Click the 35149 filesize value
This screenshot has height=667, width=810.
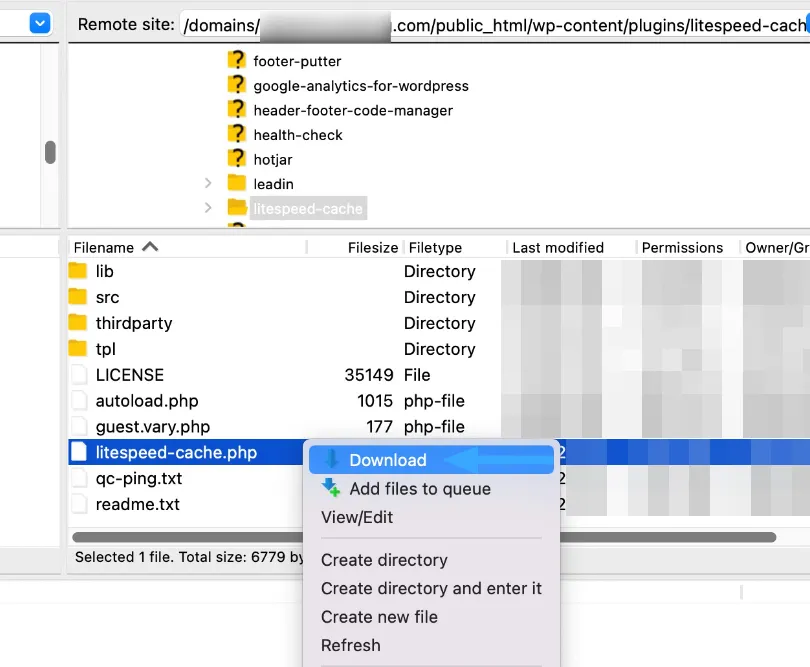[369, 375]
